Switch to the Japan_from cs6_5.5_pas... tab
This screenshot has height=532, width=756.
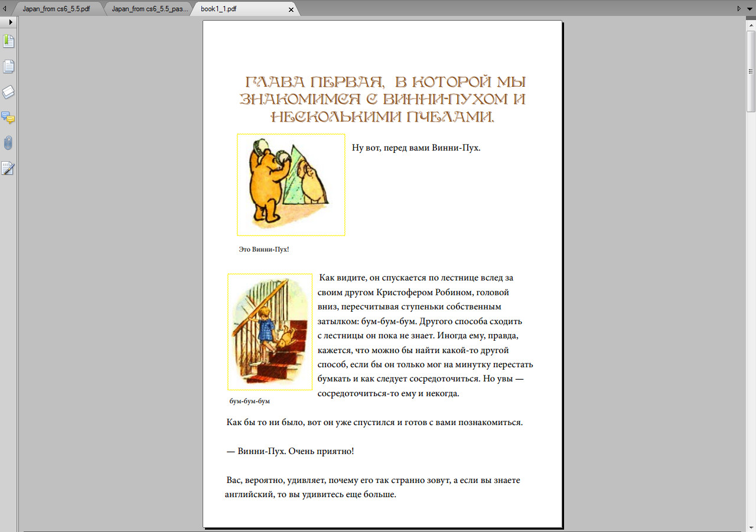pos(151,9)
